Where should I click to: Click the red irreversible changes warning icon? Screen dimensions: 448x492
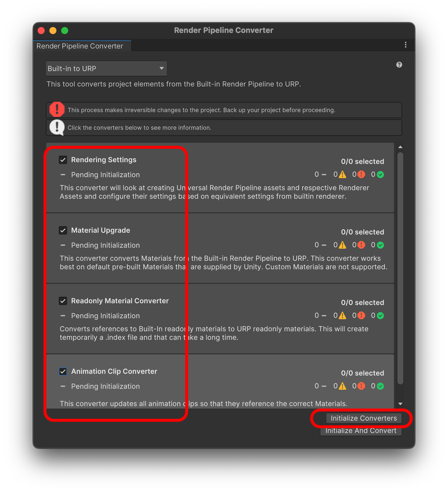coord(57,109)
